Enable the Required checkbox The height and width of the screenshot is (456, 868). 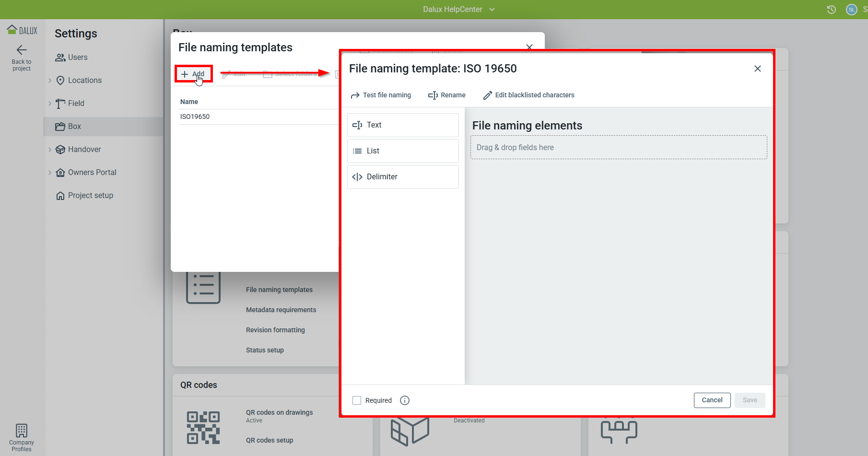click(x=357, y=400)
